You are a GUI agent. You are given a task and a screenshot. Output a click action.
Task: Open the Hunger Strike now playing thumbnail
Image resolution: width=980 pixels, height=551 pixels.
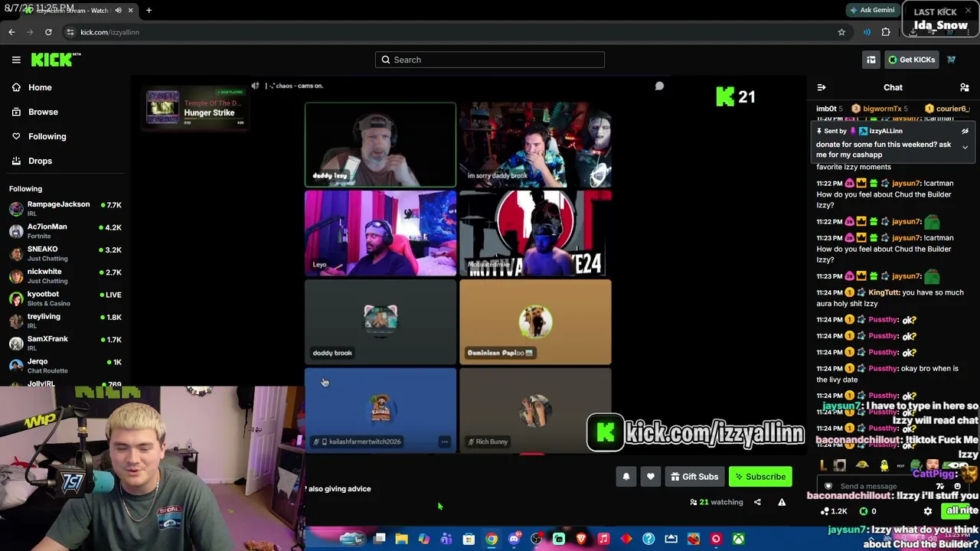tap(162, 108)
